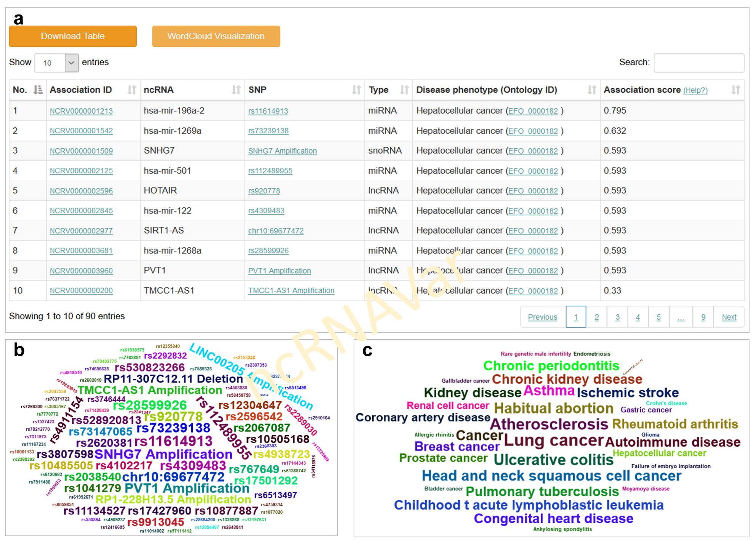Click the Help? link for association score
Screen dimensions: 756x540
695,90
